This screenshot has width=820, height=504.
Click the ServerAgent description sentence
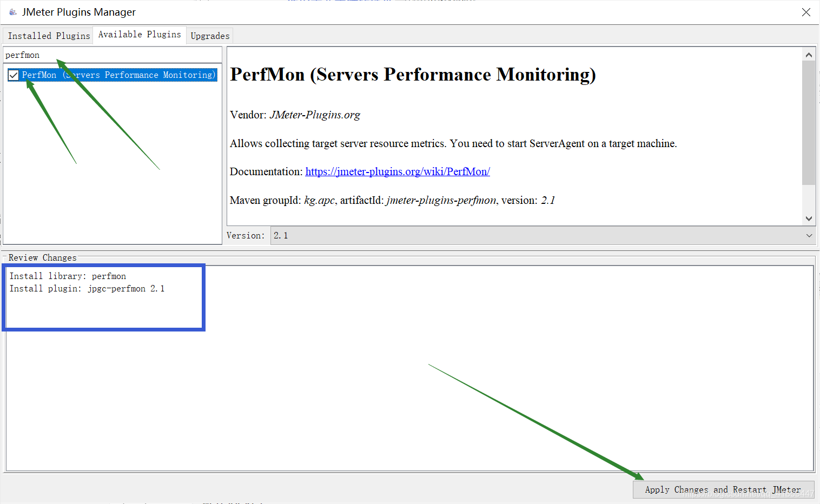pyautogui.click(x=453, y=143)
